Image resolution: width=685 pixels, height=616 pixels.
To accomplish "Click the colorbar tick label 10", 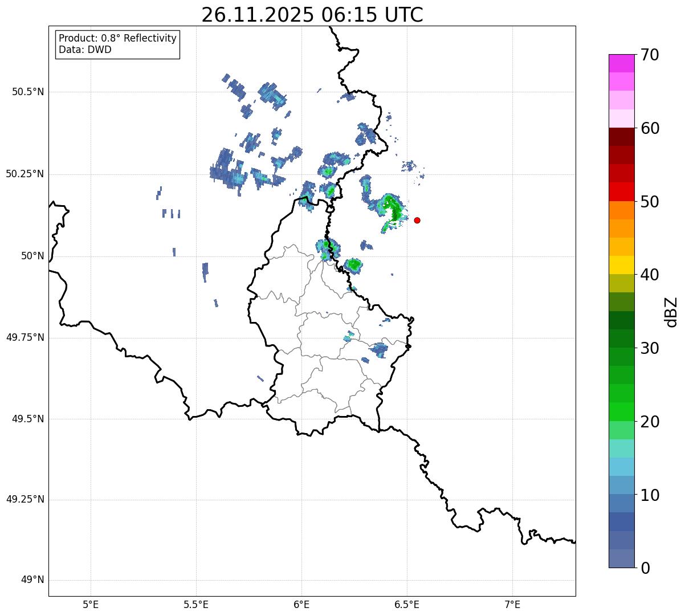I will coord(649,495).
